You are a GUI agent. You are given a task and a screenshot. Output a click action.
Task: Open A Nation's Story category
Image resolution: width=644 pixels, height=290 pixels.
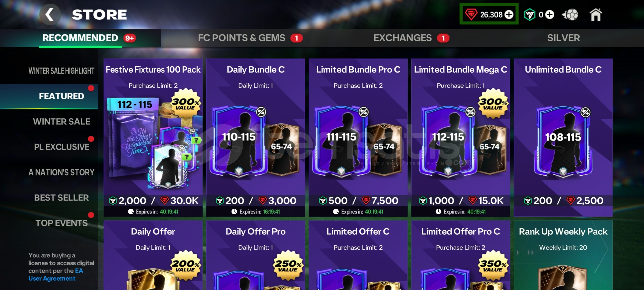point(61,172)
